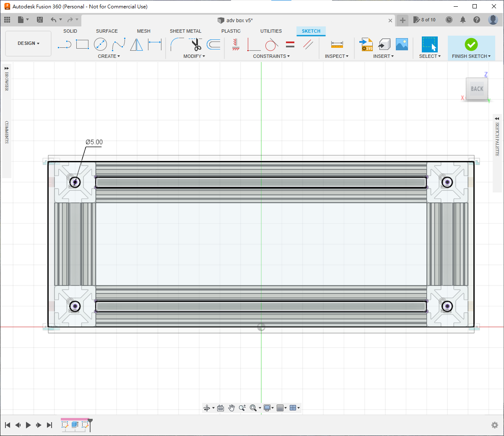Switch to the Solid tab

tap(70, 31)
